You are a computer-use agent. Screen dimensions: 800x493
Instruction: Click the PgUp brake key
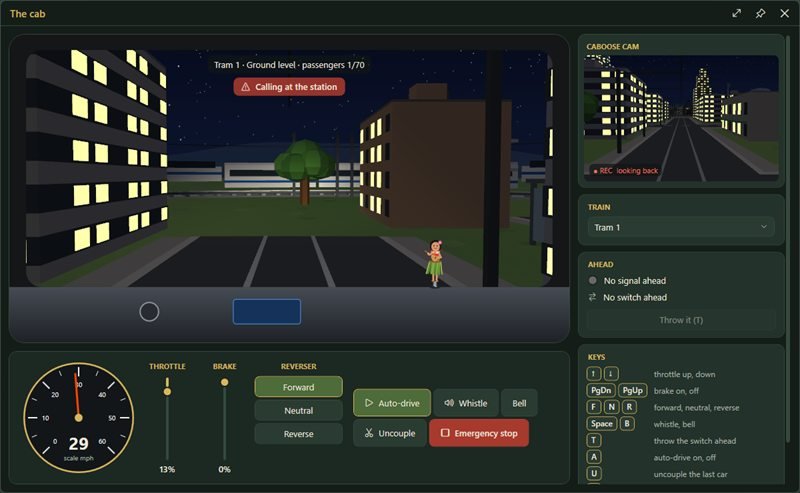pyautogui.click(x=633, y=390)
